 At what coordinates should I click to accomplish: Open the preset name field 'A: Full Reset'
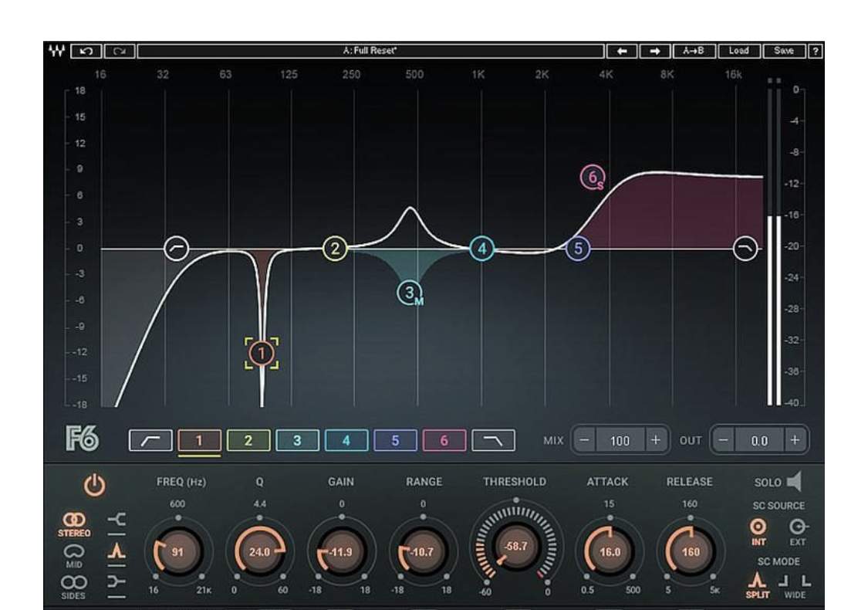point(370,51)
